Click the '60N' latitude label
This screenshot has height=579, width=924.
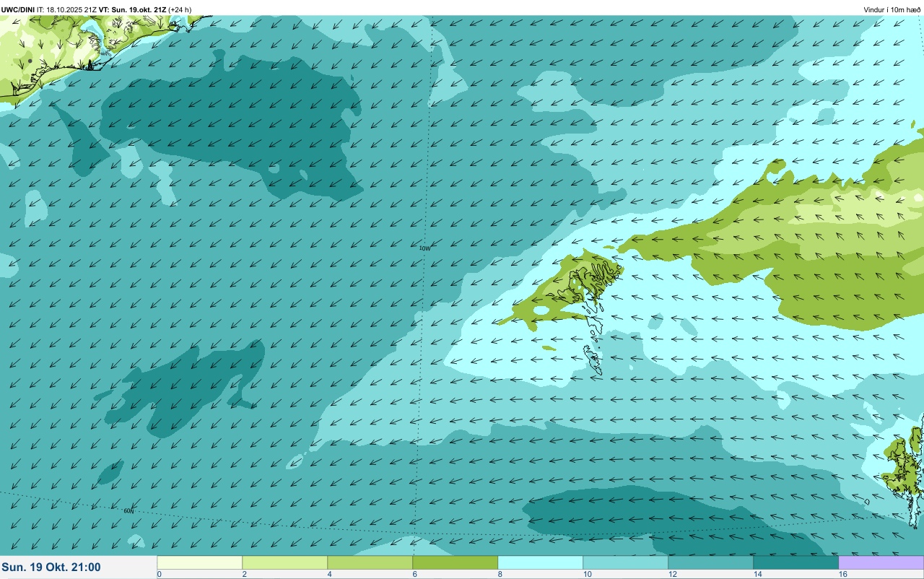(x=128, y=510)
